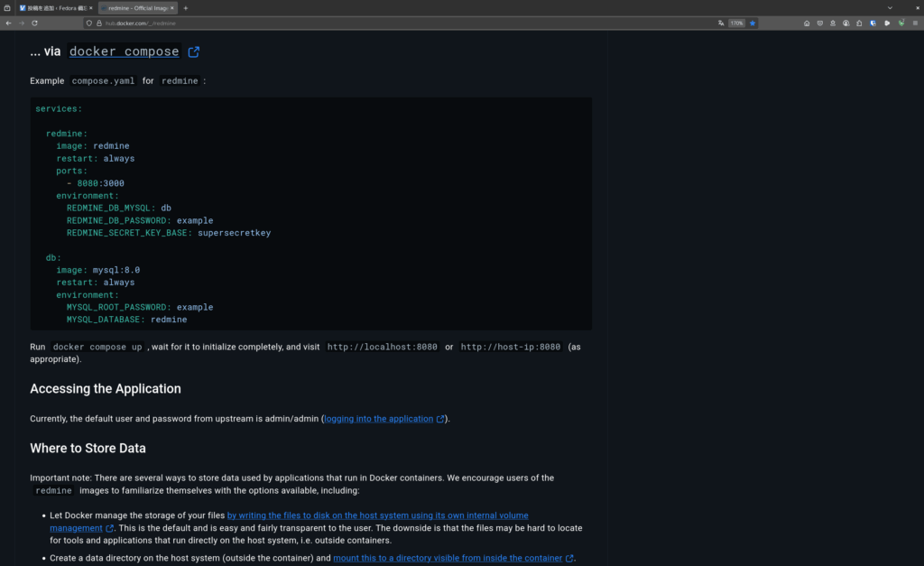Toggle the blue bookmark star
The height and width of the screenshot is (566, 924).
tap(753, 23)
